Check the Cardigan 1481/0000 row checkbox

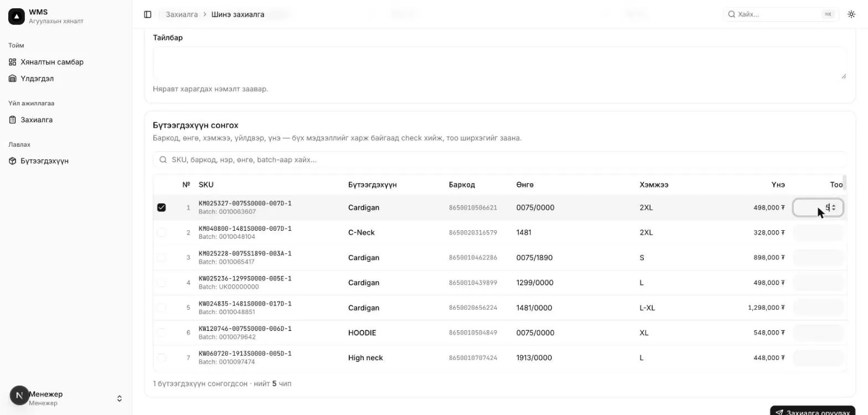coord(162,308)
